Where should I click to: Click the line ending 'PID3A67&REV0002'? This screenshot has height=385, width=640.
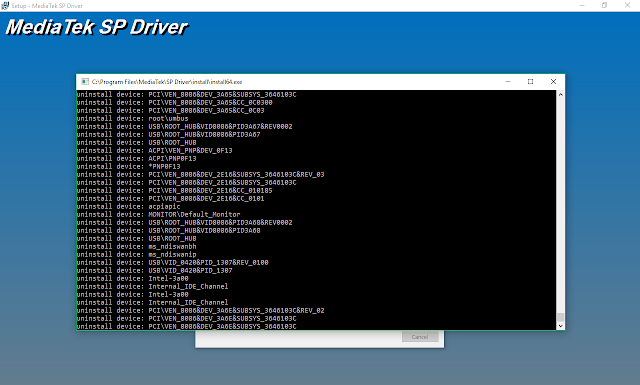click(184, 127)
